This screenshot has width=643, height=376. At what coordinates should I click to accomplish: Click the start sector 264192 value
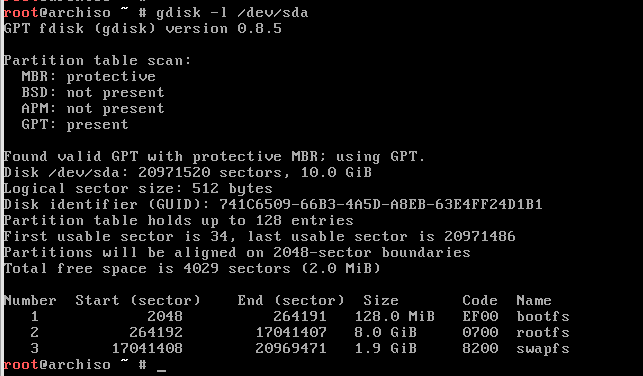coord(156,332)
